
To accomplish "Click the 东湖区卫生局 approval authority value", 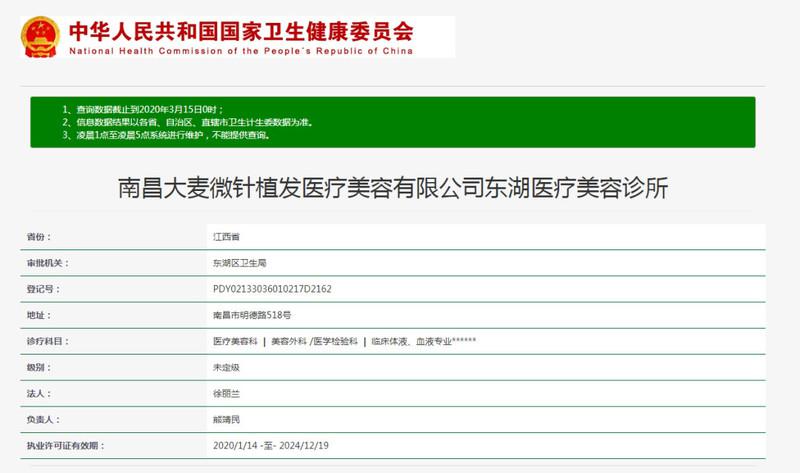I will click(235, 263).
